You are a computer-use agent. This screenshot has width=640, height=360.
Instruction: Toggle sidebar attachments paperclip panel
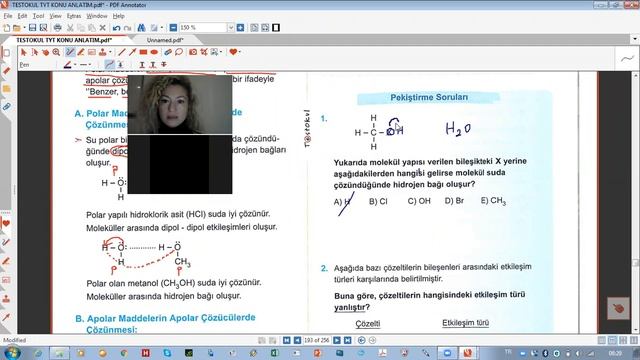6,107
